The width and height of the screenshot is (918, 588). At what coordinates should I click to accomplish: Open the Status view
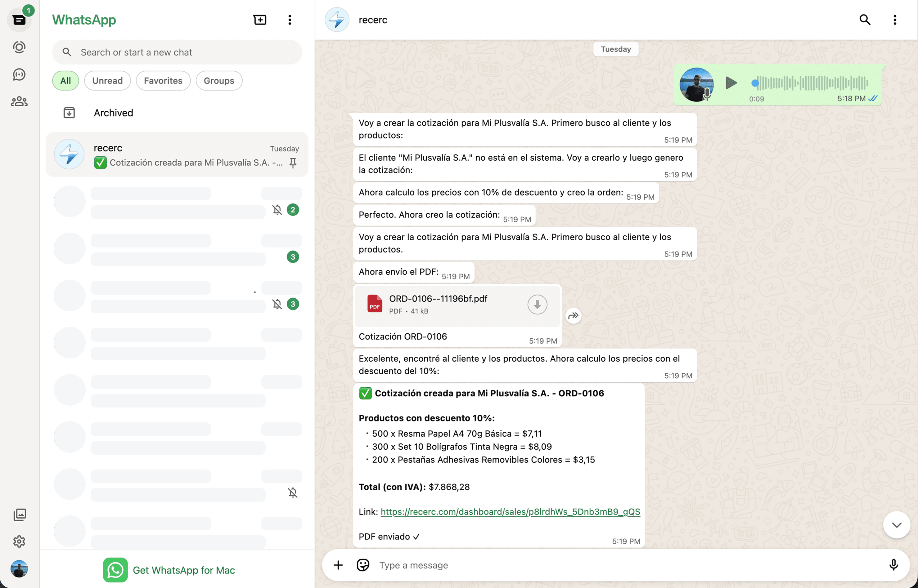(x=19, y=47)
